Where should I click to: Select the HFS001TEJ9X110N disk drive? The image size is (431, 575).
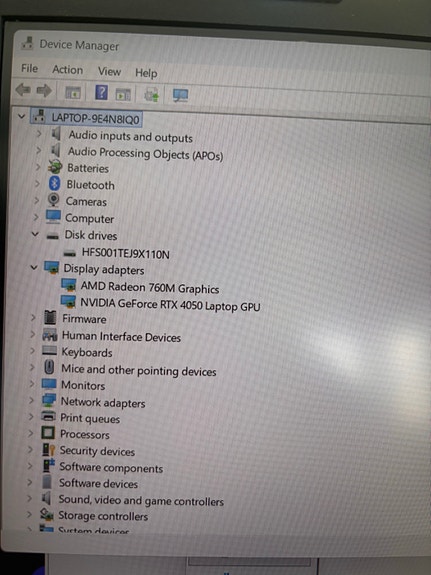click(125, 253)
